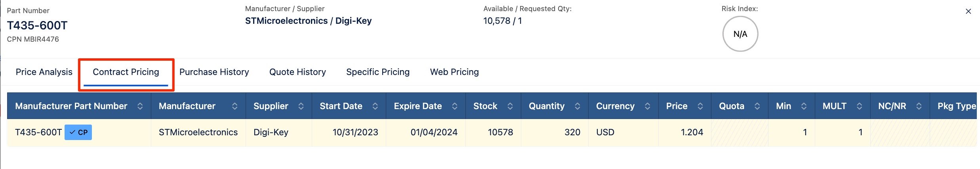
Task: Toggle sort on Start Date column
Action: (x=375, y=106)
